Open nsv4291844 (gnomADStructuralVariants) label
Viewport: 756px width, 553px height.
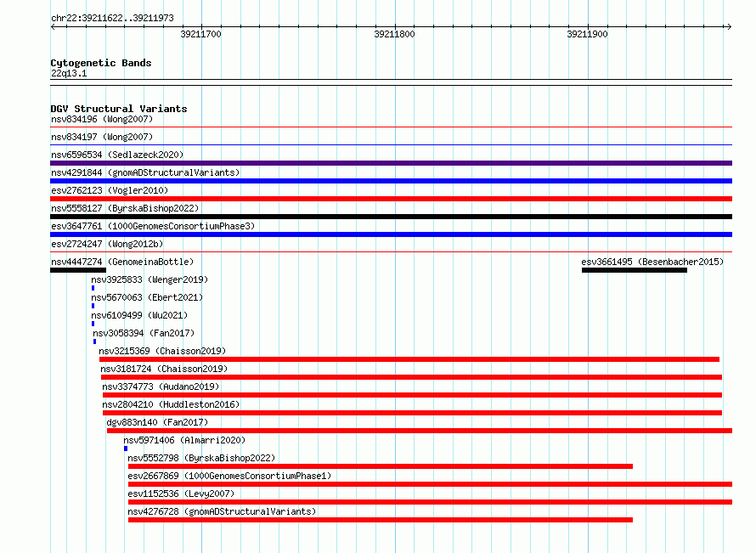(145, 172)
